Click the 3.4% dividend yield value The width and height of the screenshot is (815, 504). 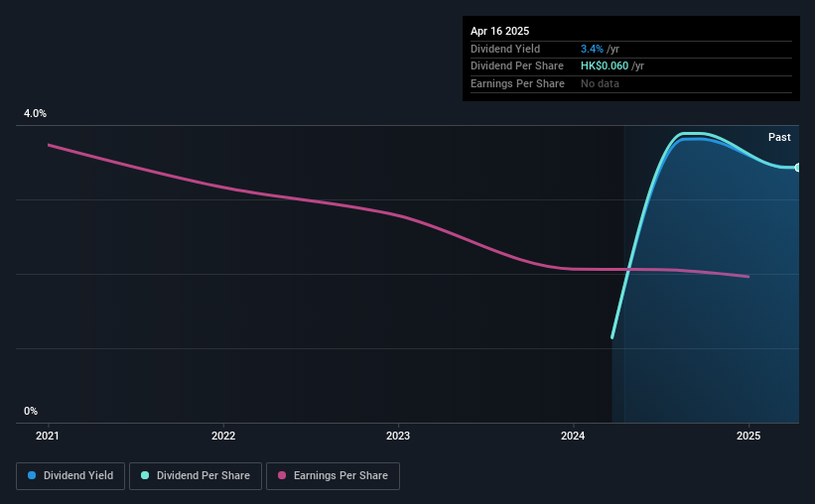click(592, 49)
